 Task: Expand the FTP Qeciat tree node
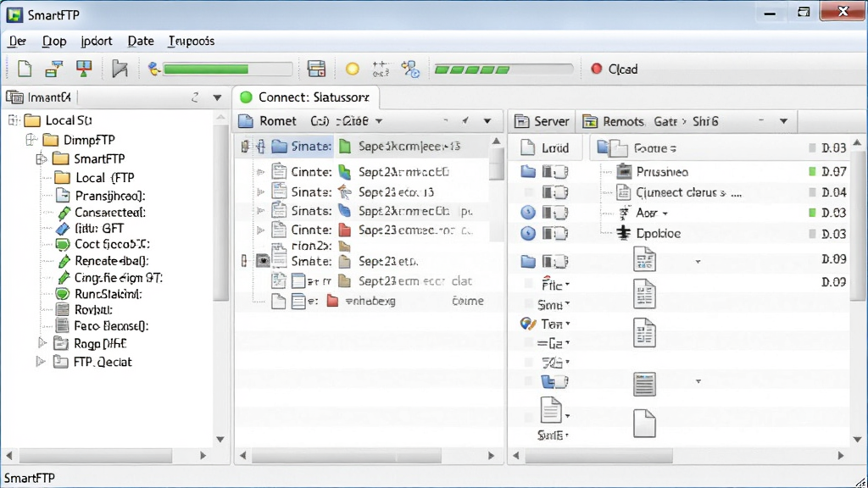[x=41, y=362]
